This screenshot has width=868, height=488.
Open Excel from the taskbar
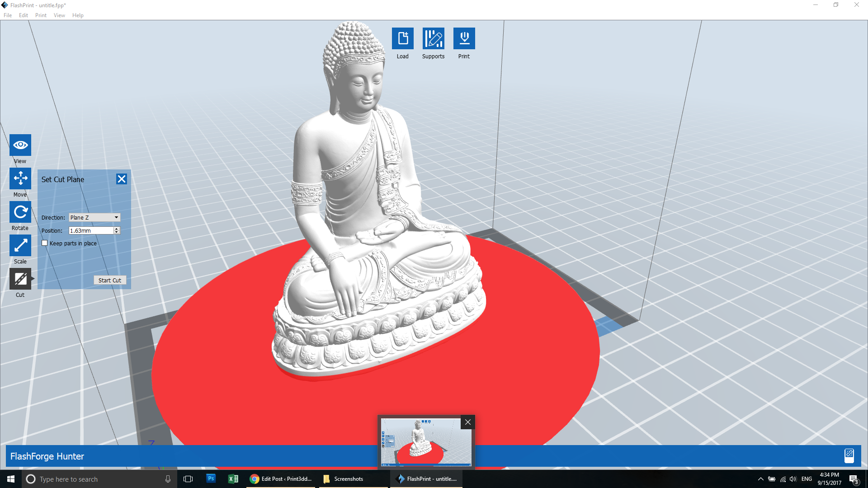point(233,479)
